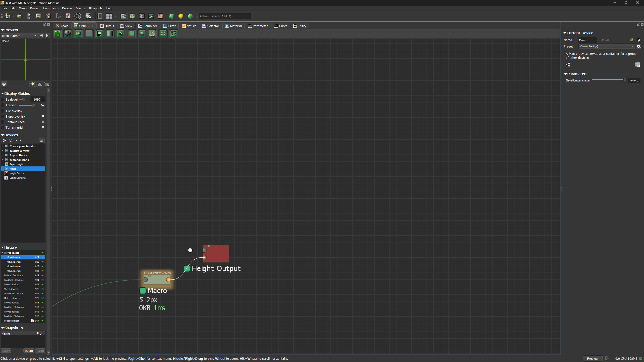Click the +Create snapshot button
644x362 pixels.
pyautogui.click(x=29, y=351)
